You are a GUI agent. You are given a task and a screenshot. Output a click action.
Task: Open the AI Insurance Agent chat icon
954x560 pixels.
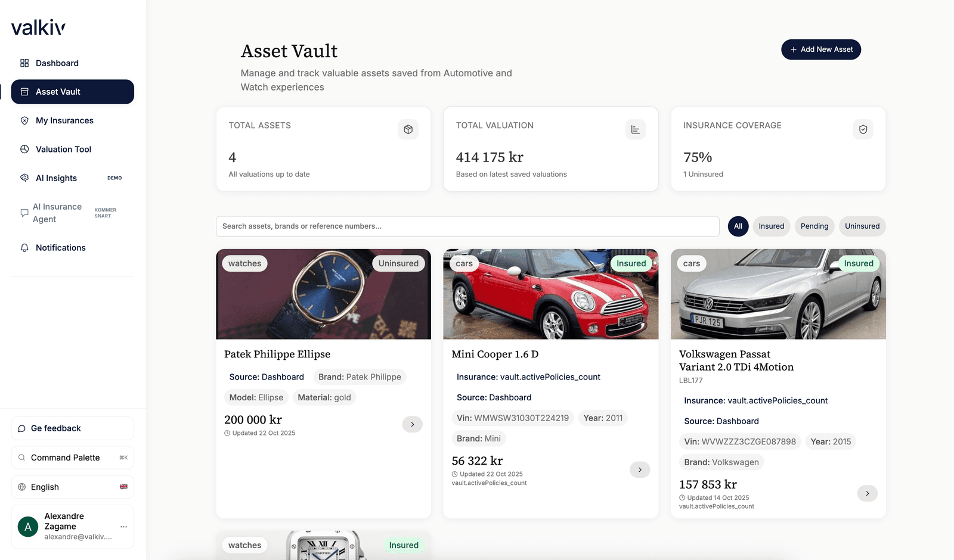coord(24,213)
